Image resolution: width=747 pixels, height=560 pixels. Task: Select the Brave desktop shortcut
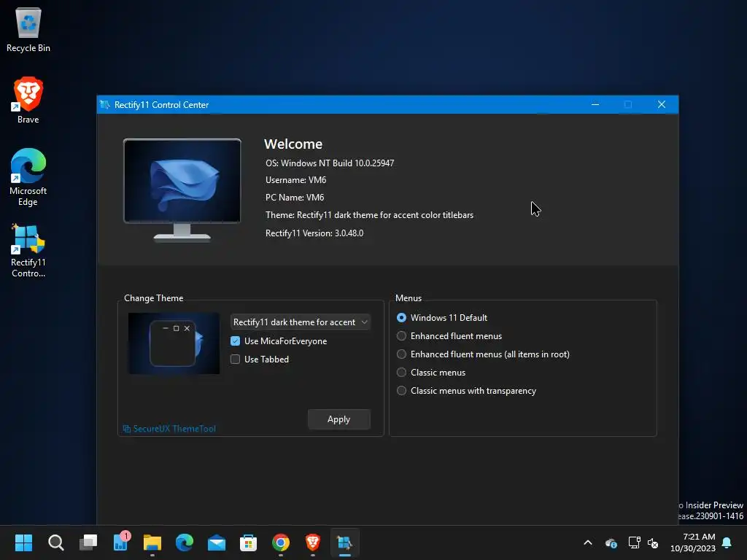tap(28, 101)
